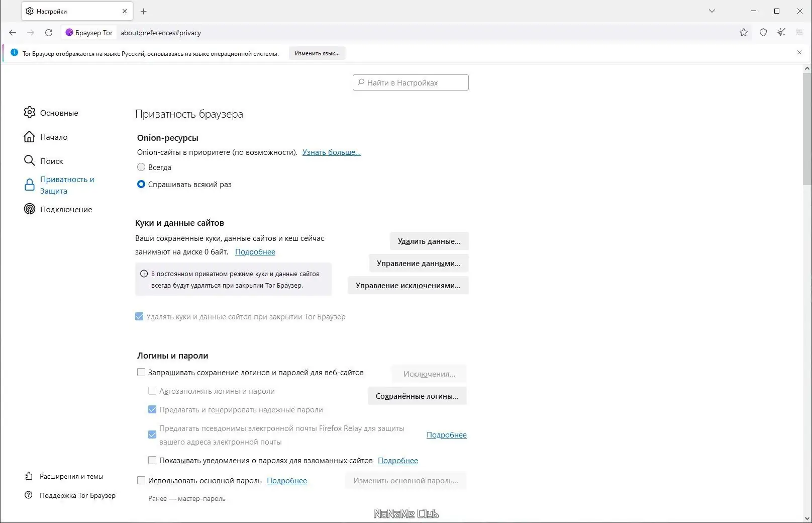Toggle Автозаполнять логины и пароли checkbox
Image resolution: width=812 pixels, height=523 pixels.
[152, 391]
